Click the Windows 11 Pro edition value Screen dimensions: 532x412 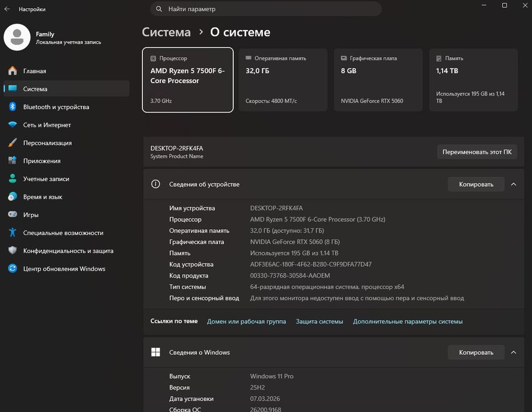click(272, 376)
